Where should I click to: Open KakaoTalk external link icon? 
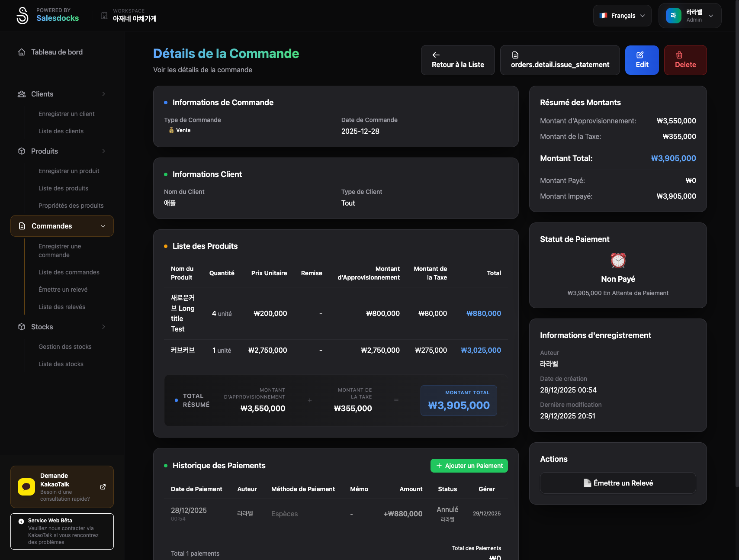(103, 487)
